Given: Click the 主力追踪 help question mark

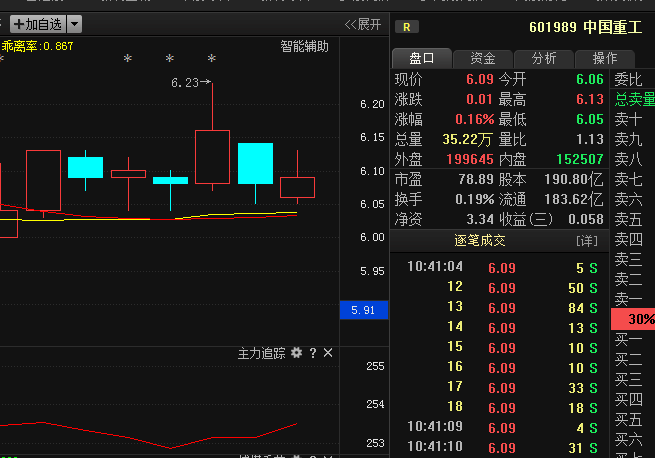Looking at the screenshot, I should 313,354.
